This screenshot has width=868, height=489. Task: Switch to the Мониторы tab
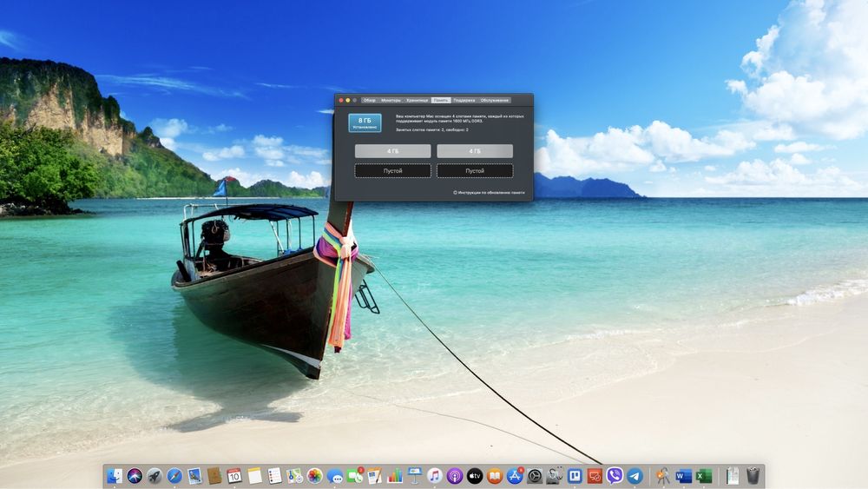(391, 100)
